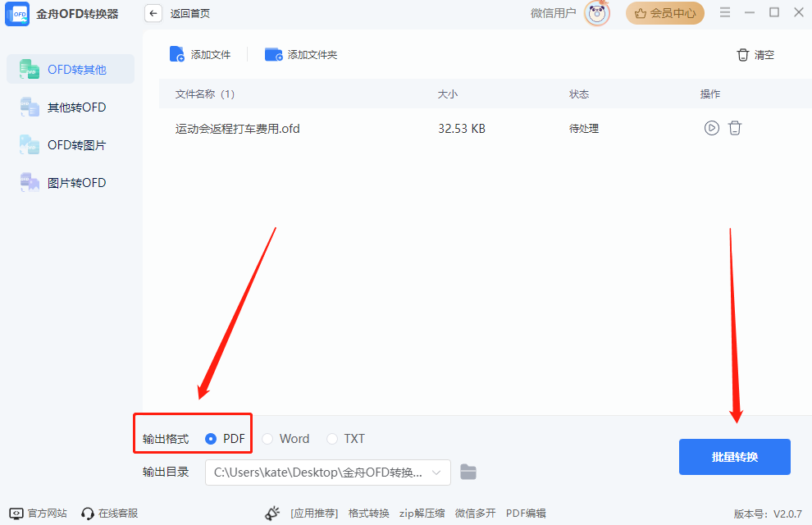
Task: Expand the 输出目录 path dropdown
Action: pos(436,472)
